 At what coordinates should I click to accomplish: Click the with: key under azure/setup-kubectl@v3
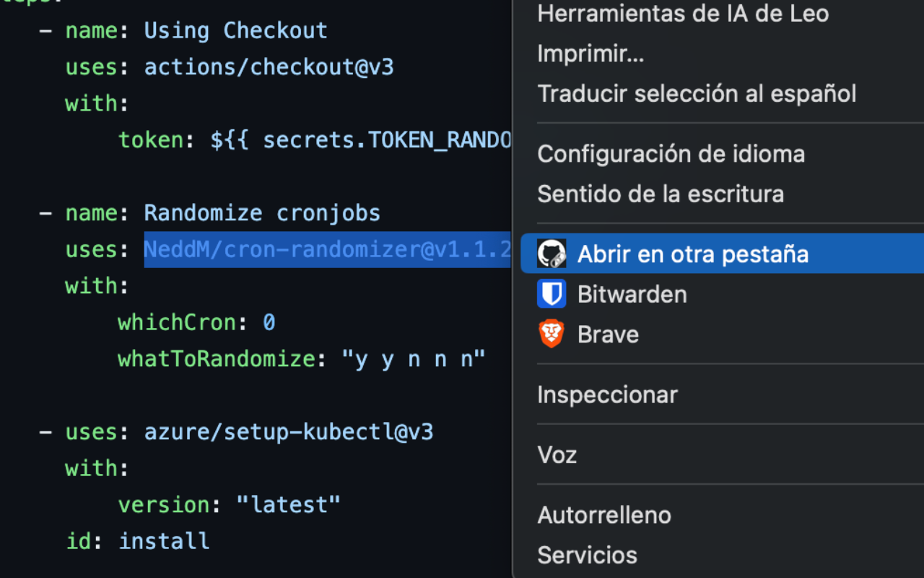(97, 468)
